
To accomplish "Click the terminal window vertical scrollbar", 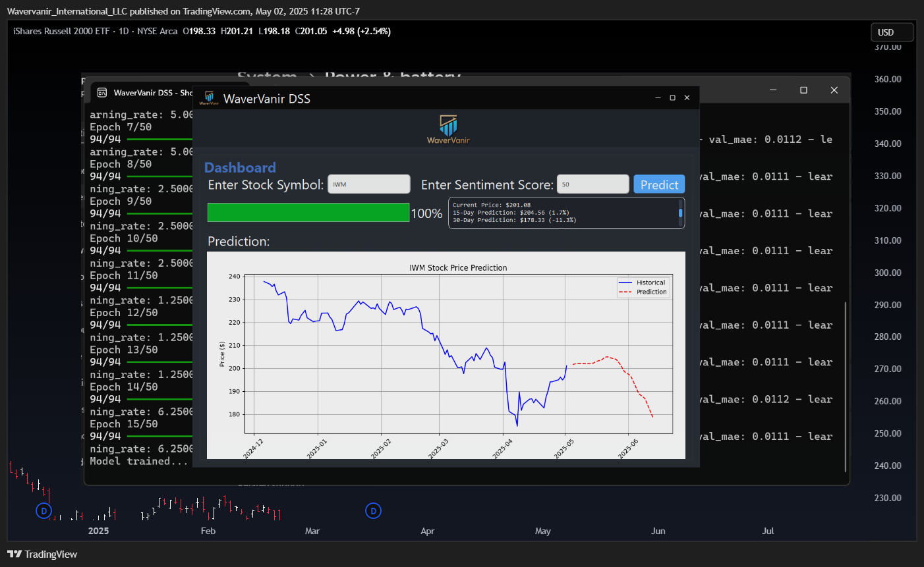I will pyautogui.click(x=846, y=387).
